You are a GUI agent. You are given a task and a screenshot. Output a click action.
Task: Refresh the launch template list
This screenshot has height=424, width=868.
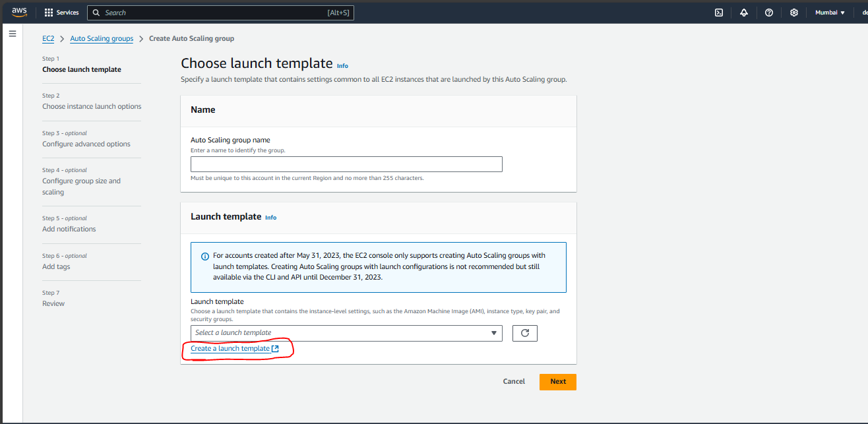click(x=525, y=333)
